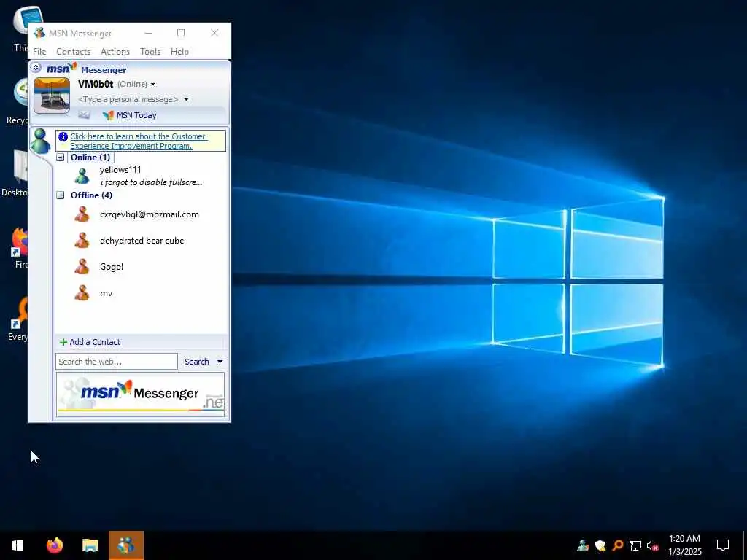The width and height of the screenshot is (747, 560).
Task: Click the personal message field
Action: [128, 99]
